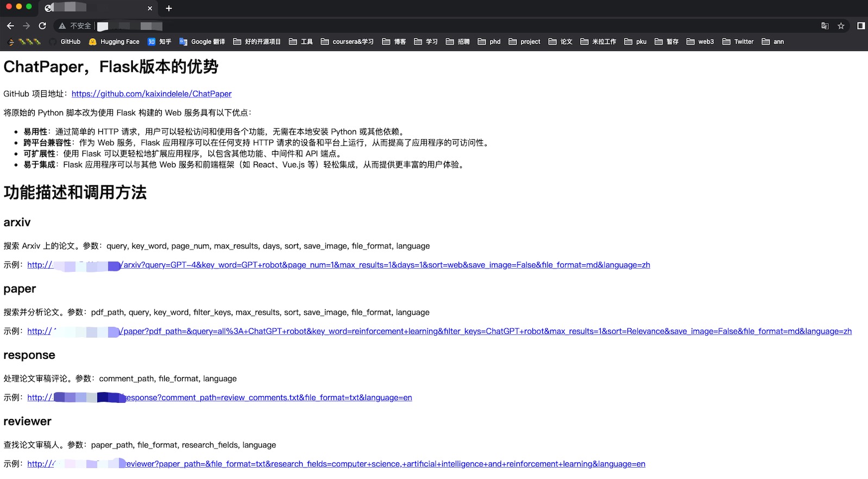Viewport: 868px width, 479px height.
Task: Open the 知乎 bookmark
Action: click(160, 41)
